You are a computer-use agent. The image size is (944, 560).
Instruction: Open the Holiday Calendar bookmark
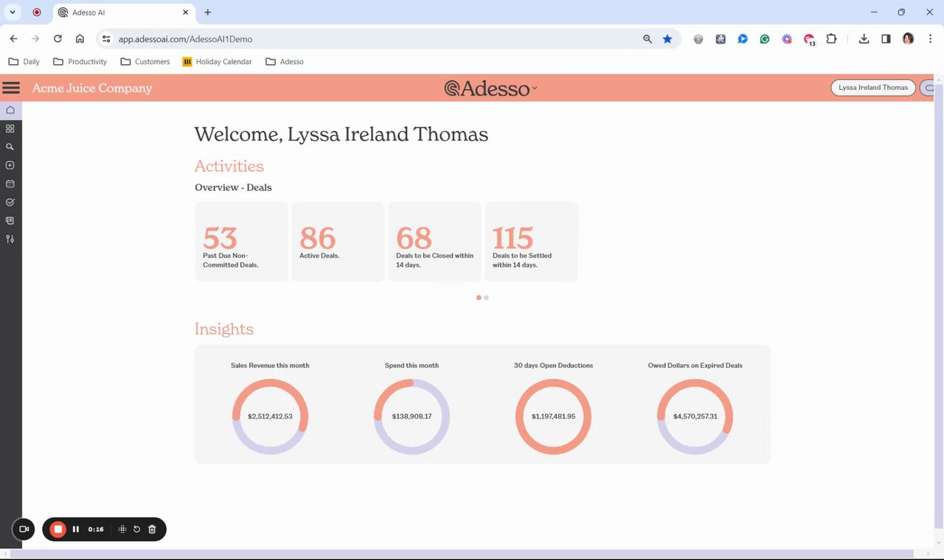(x=218, y=62)
